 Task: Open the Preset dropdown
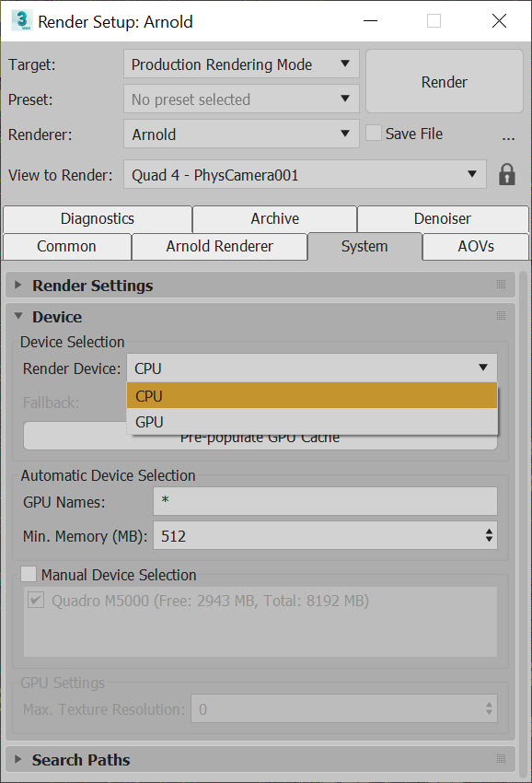click(241, 99)
